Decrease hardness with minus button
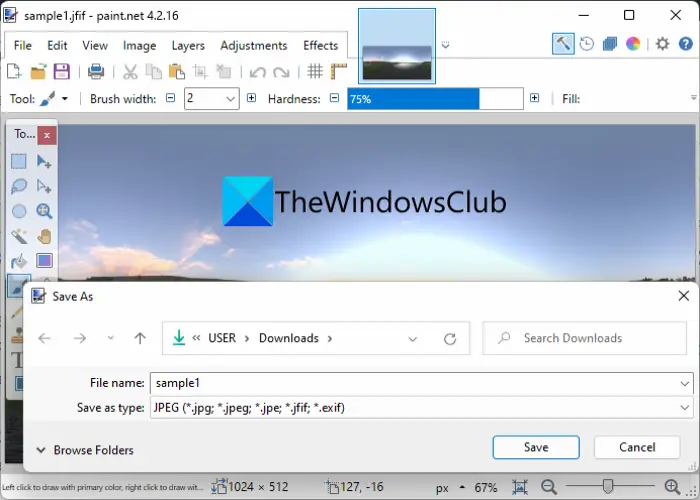The image size is (700, 500). [x=334, y=98]
